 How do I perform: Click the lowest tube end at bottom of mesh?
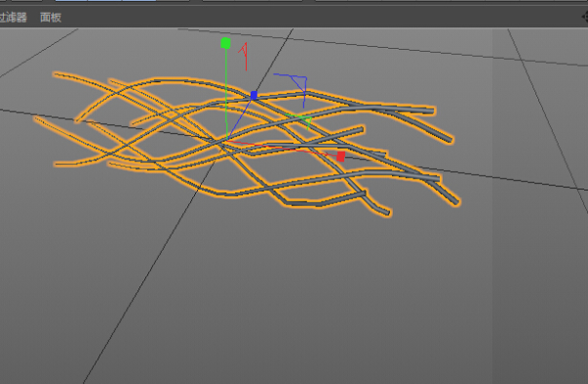(387, 213)
